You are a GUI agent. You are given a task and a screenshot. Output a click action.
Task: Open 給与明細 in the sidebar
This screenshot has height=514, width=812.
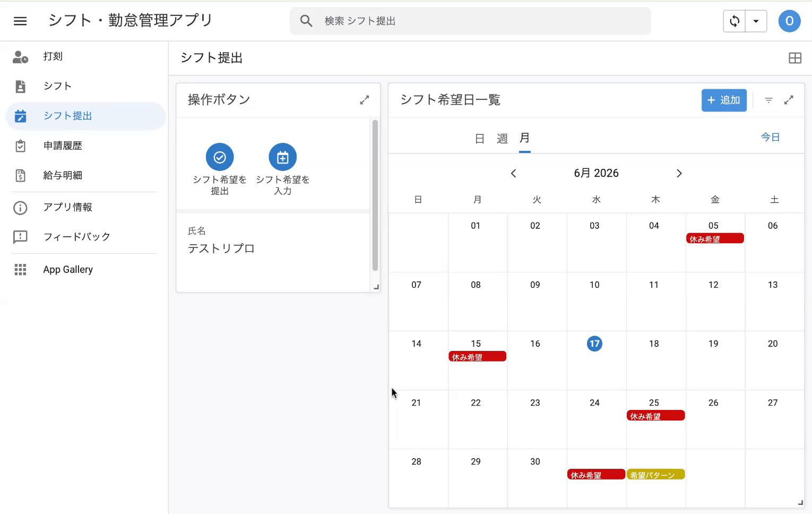click(85, 175)
